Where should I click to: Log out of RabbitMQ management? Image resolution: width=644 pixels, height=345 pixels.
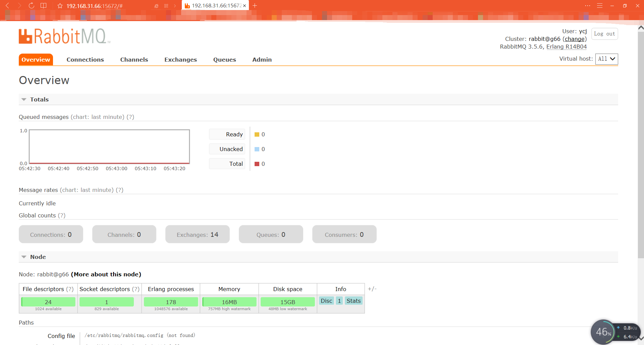604,34
